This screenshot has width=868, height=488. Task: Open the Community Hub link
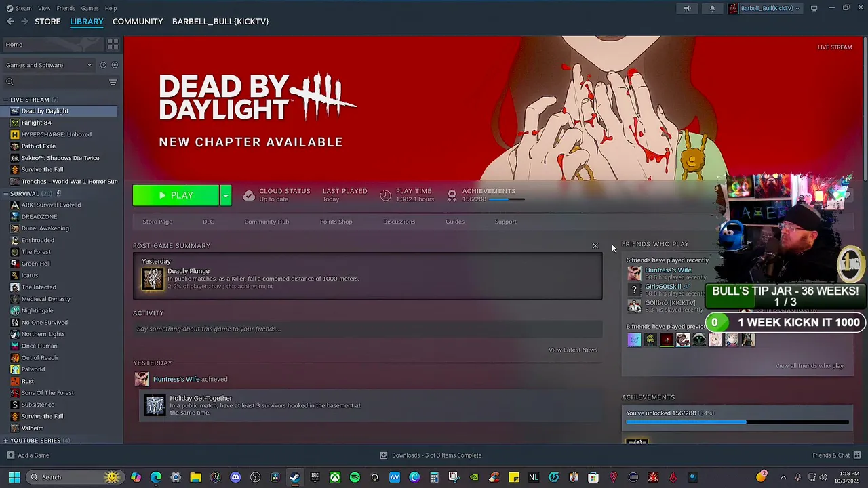point(267,222)
